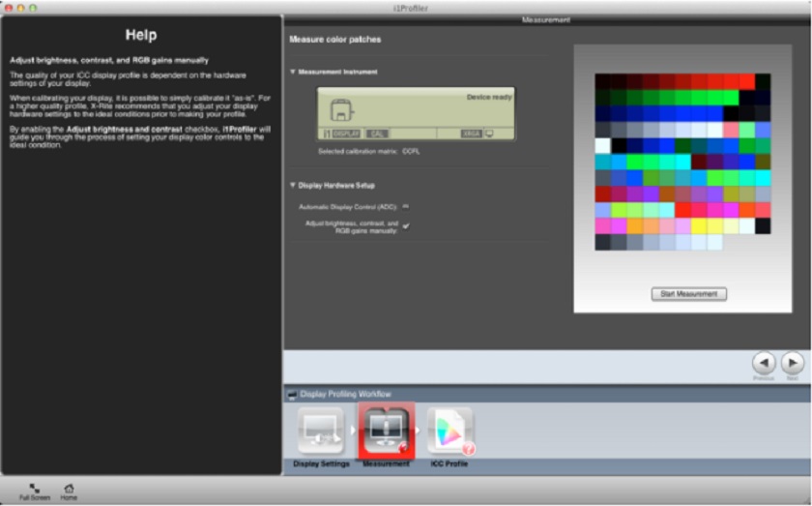Click the CAL indicator on instrument display
Screen dimensions: 812x506
pyautogui.click(x=377, y=134)
